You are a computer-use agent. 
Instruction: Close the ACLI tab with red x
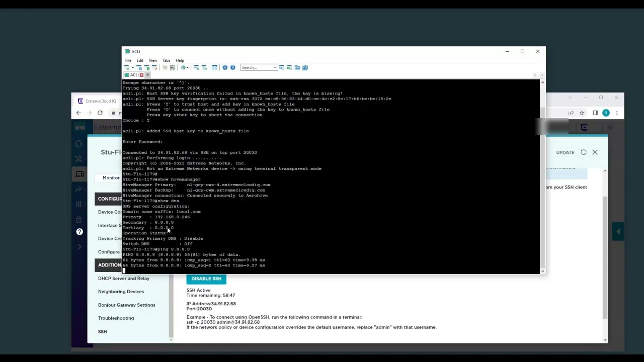click(141, 75)
